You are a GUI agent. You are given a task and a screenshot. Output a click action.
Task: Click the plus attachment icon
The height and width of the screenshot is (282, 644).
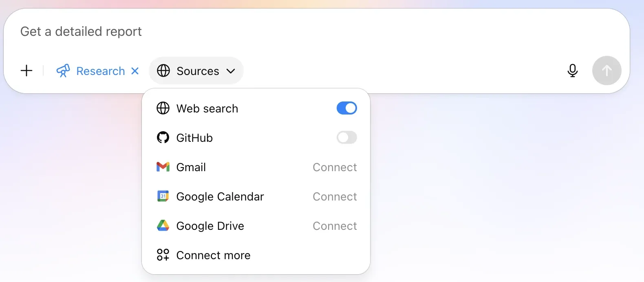click(x=26, y=70)
